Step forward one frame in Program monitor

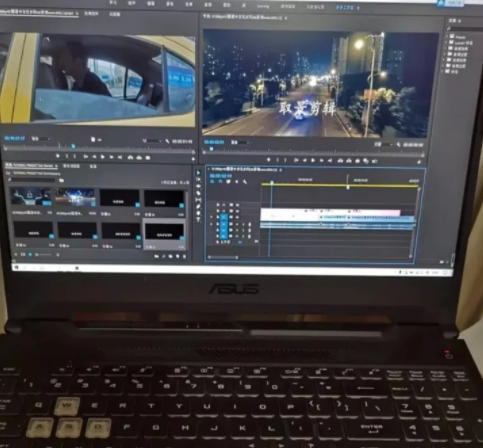[x=321, y=160]
